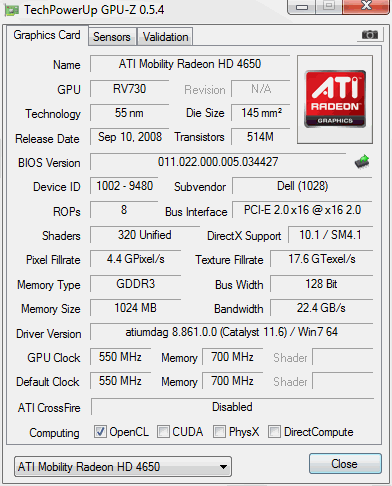Toggle the PhysX checkbox
The width and height of the screenshot is (392, 486).
point(219,431)
